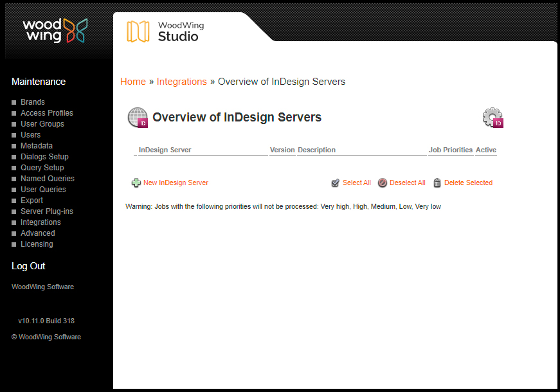Viewport: 560px width, 392px height.
Task: Click the Home breadcrumb link
Action: point(133,82)
